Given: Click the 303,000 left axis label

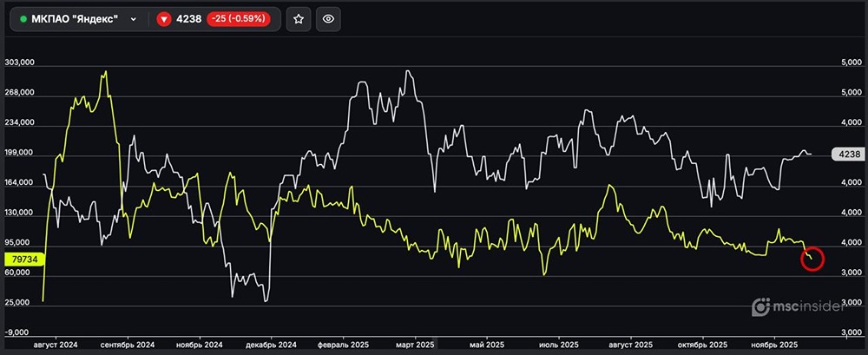Looking at the screenshot, I should click(19, 63).
